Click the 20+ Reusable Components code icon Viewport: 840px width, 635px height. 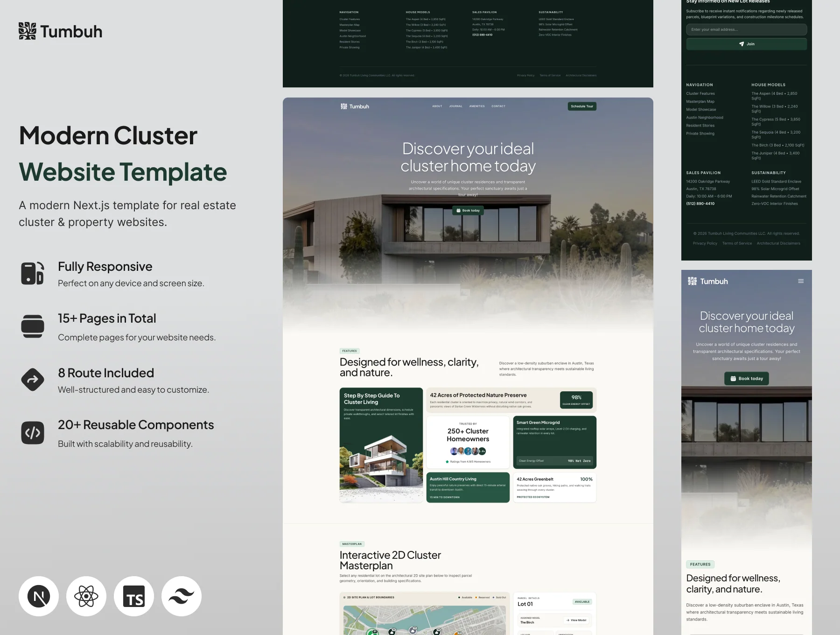point(33,433)
